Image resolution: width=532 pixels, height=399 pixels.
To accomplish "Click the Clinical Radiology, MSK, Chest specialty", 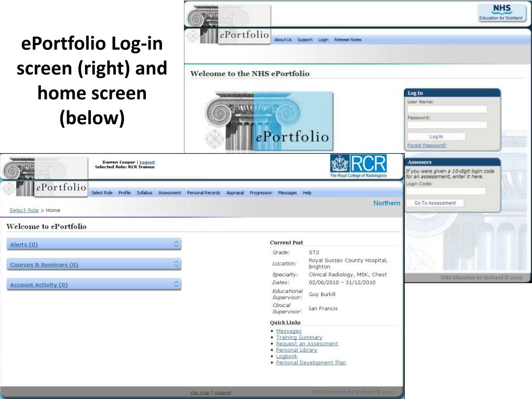I will pyautogui.click(x=348, y=274).
